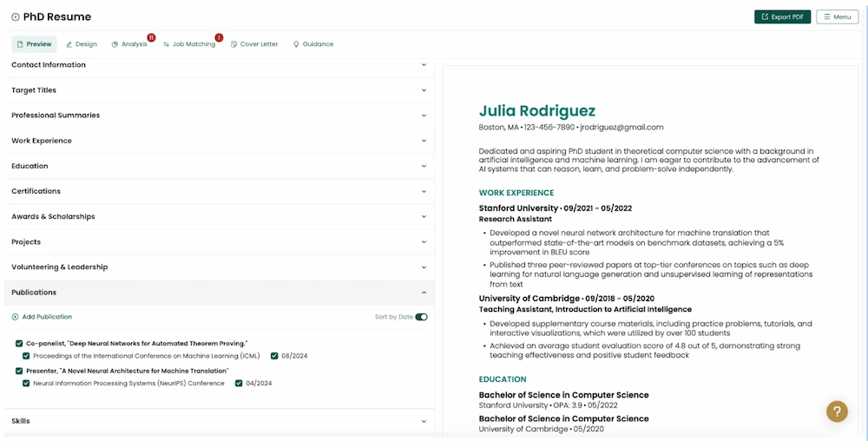Click the Teaching Assistant job title in preview
Screen dimensions: 868x441
585,310
